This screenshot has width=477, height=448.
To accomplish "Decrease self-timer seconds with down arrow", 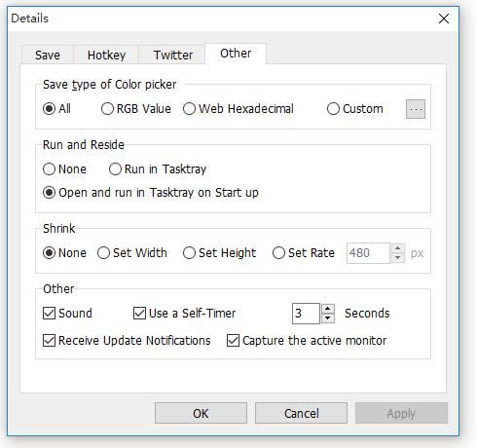I will click(328, 318).
